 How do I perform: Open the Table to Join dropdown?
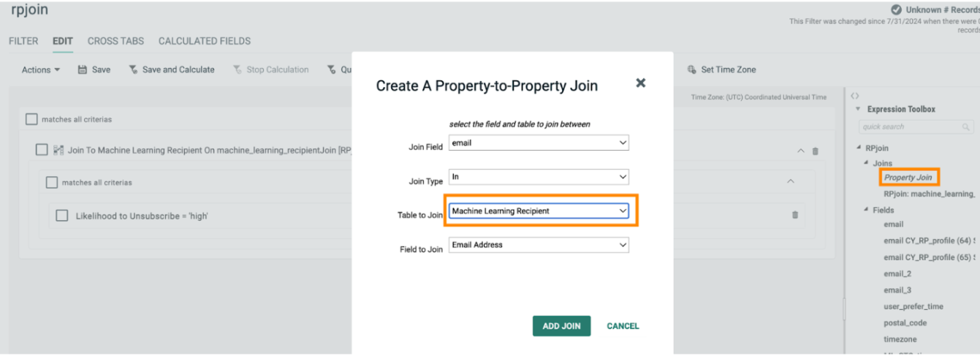coord(539,211)
